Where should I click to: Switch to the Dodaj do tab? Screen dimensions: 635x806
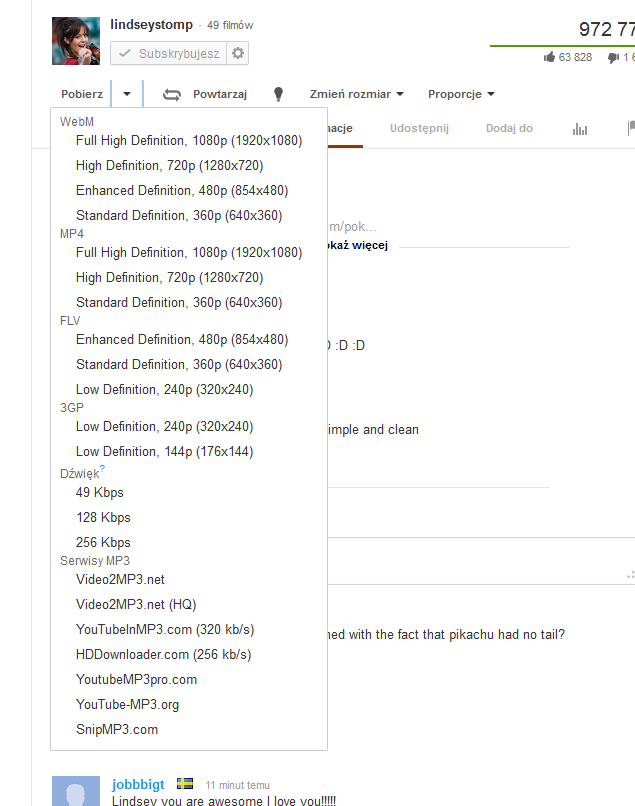[509, 129]
